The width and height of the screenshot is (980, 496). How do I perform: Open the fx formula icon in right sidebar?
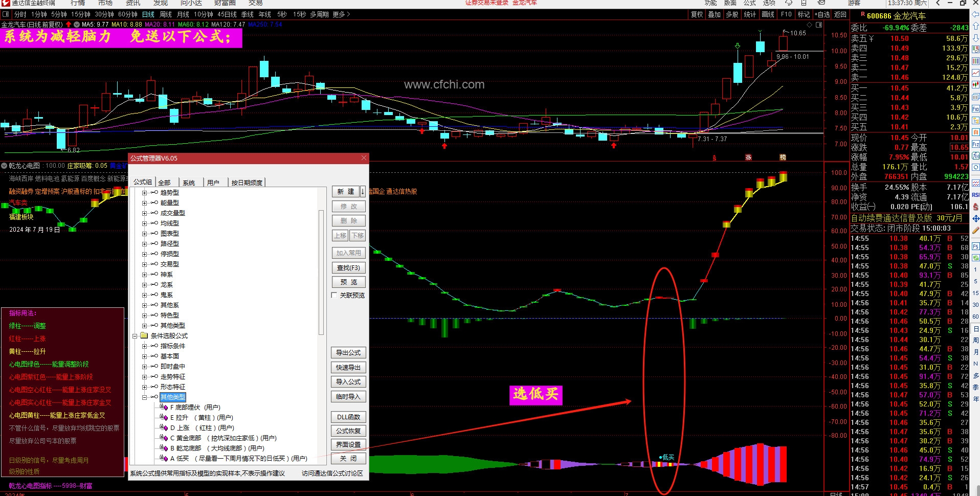coord(975,156)
